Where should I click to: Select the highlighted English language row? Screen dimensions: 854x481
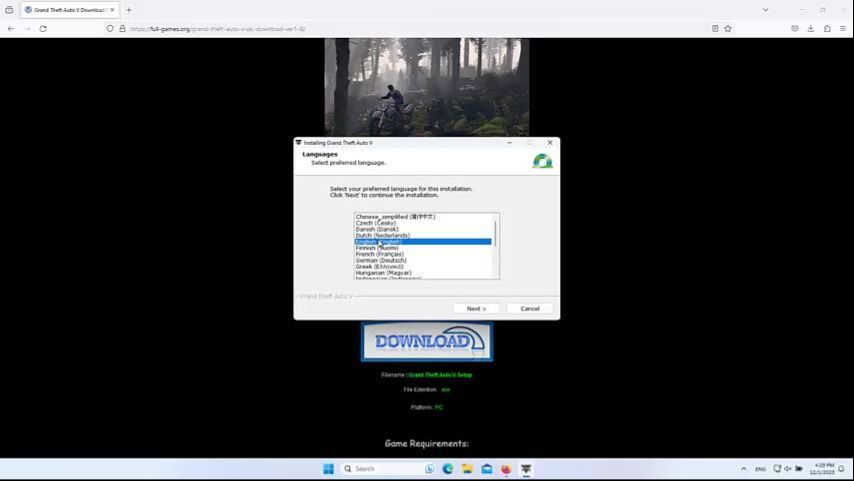coord(423,242)
